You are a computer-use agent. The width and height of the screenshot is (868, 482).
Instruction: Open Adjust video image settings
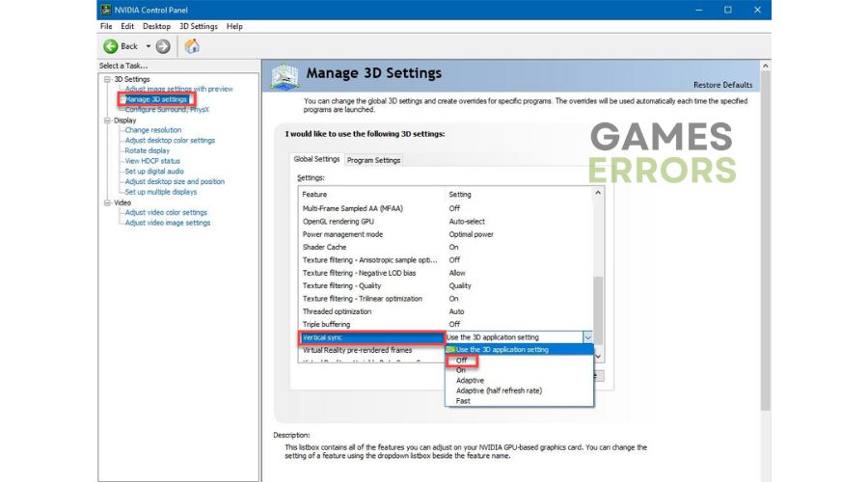tap(168, 223)
